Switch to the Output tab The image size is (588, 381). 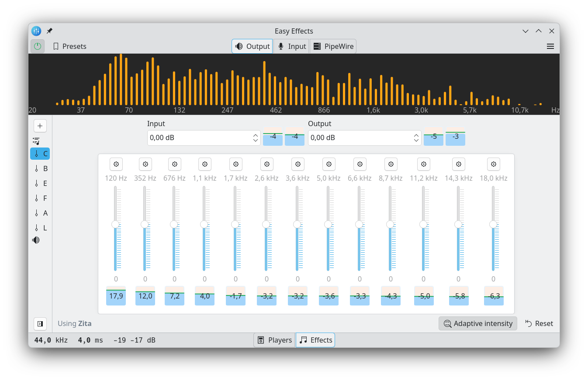pos(252,46)
